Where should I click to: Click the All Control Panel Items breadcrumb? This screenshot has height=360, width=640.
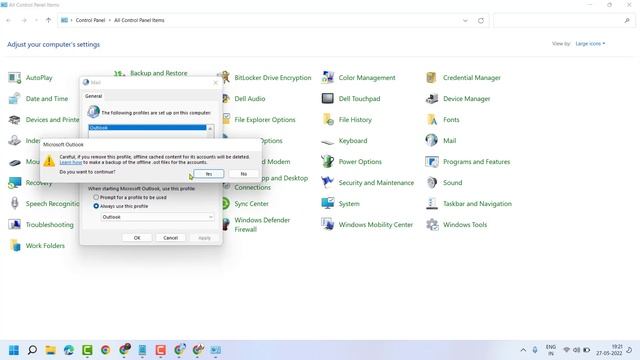tap(139, 20)
